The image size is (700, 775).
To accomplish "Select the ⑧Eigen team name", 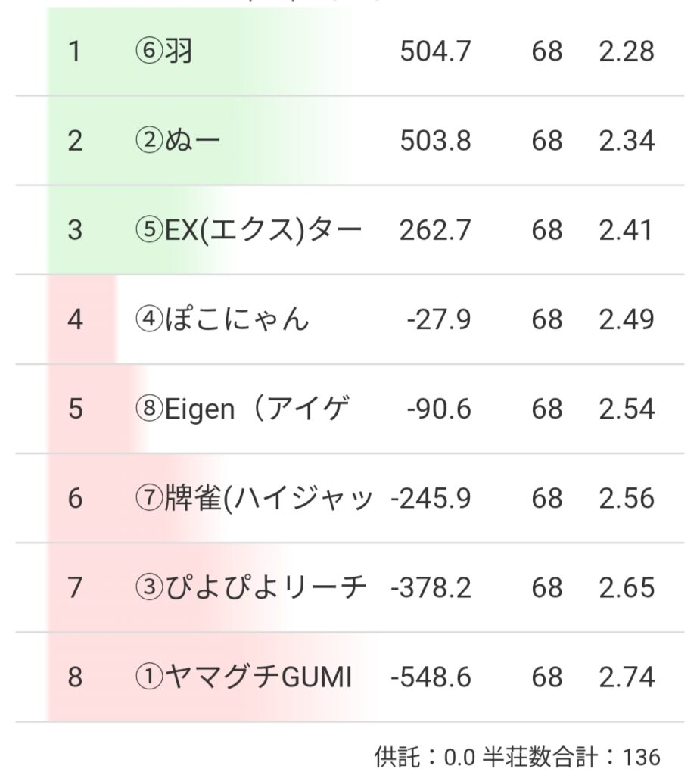I will pyautogui.click(x=242, y=409).
